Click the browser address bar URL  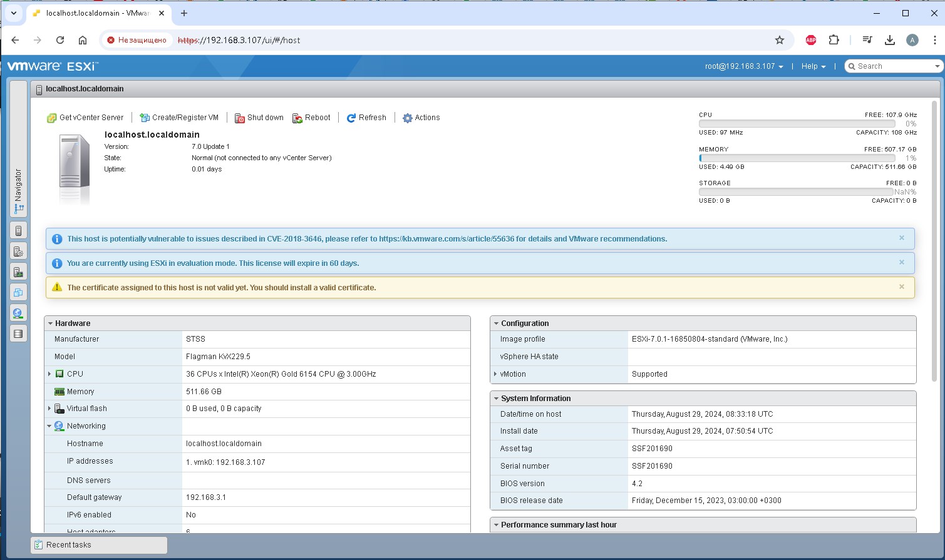click(x=239, y=40)
